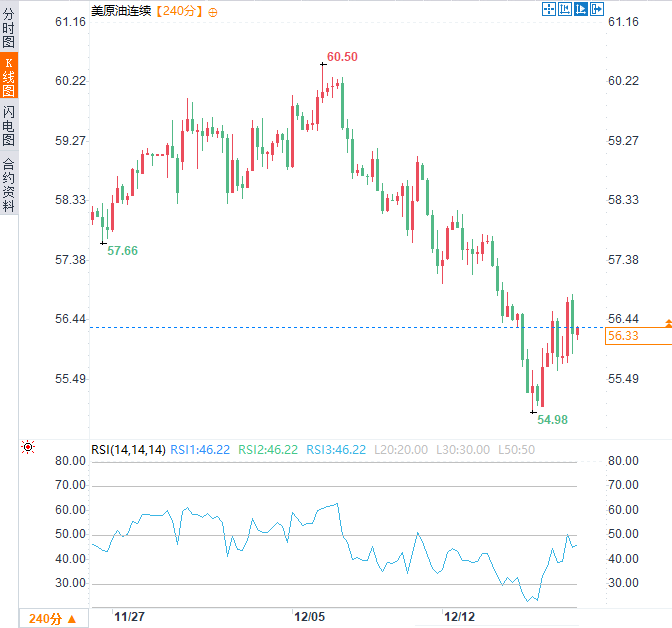
Task: Toggle the RSI1 line label
Action: click(x=201, y=450)
